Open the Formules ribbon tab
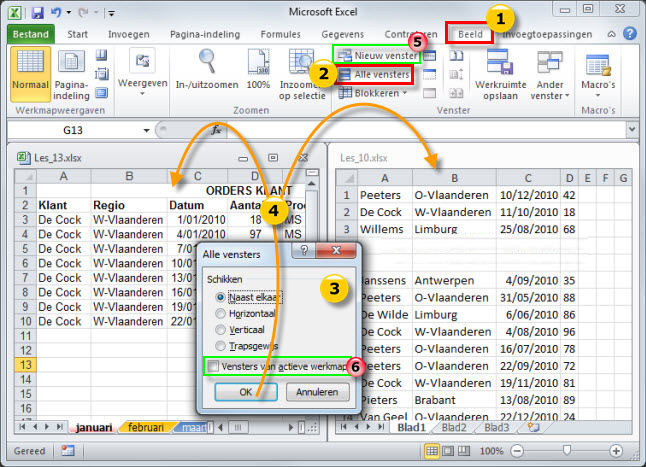This screenshot has width=646, height=467. 280,34
